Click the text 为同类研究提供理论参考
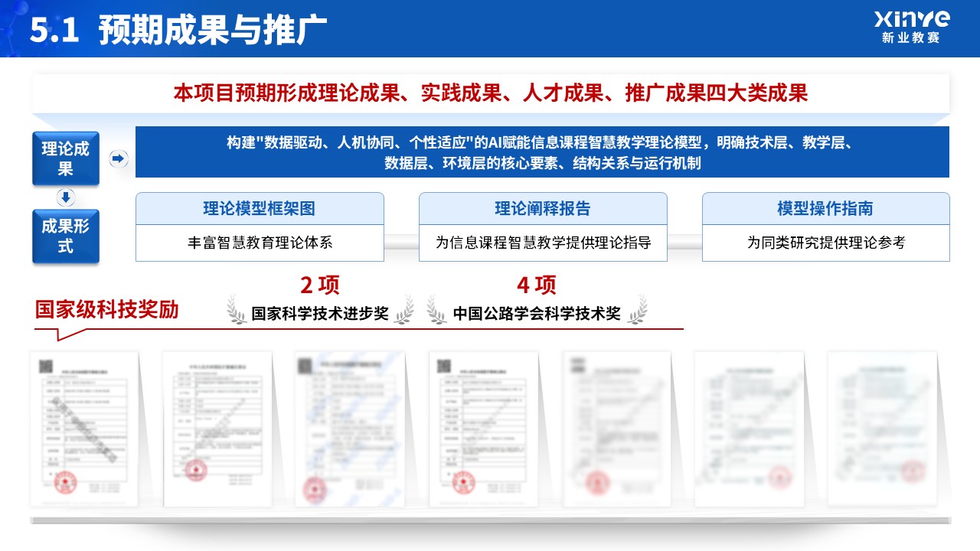 click(x=826, y=243)
